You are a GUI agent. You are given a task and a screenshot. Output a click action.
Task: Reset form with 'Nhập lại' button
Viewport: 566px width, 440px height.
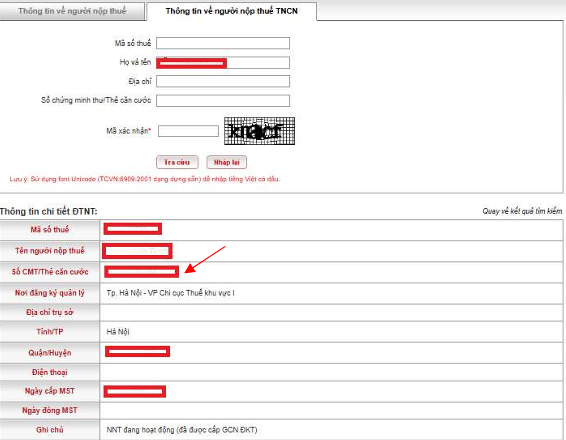pos(227,162)
